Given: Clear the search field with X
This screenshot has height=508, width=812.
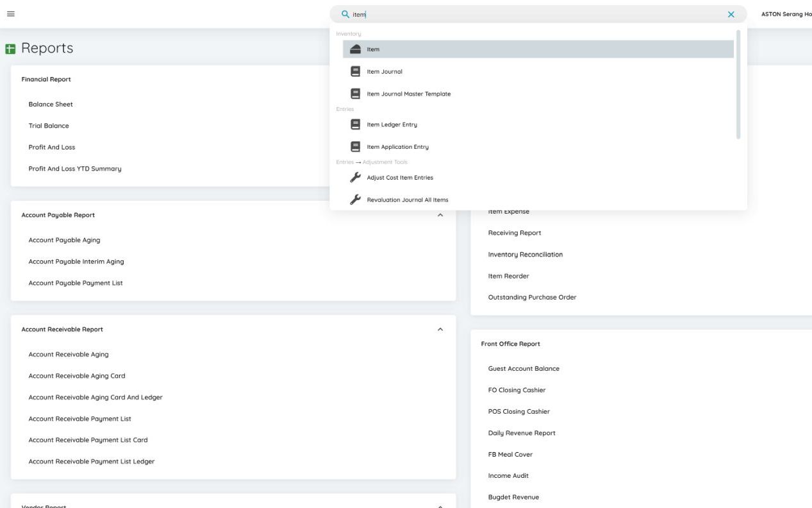Looking at the screenshot, I should pyautogui.click(x=731, y=14).
